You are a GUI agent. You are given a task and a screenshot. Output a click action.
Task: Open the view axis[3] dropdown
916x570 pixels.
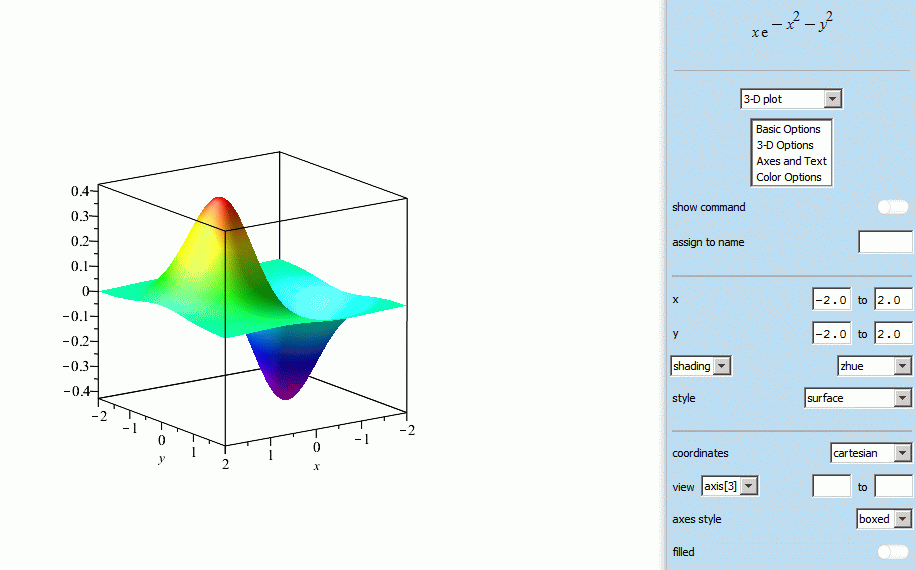tap(730, 487)
